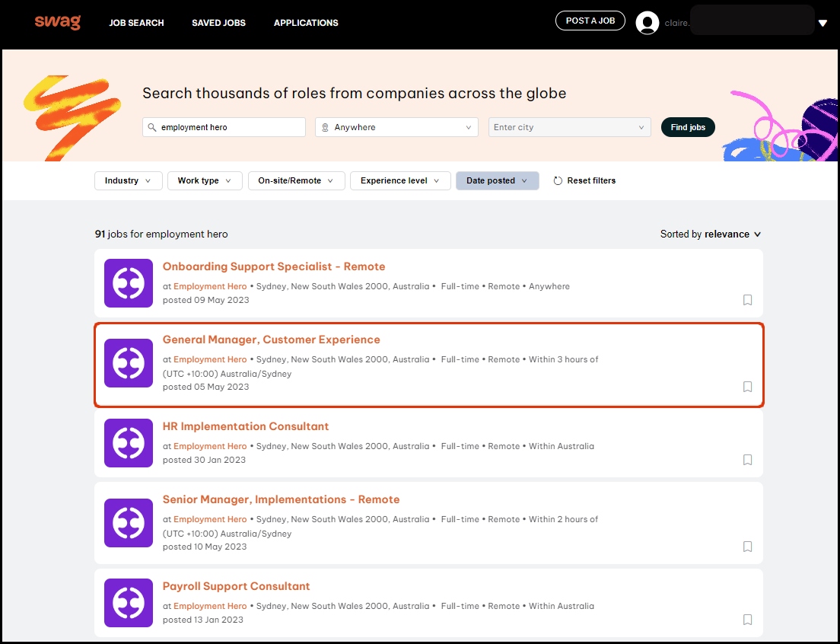Open the account menu arrow
This screenshot has height=644, width=840.
[x=822, y=23]
